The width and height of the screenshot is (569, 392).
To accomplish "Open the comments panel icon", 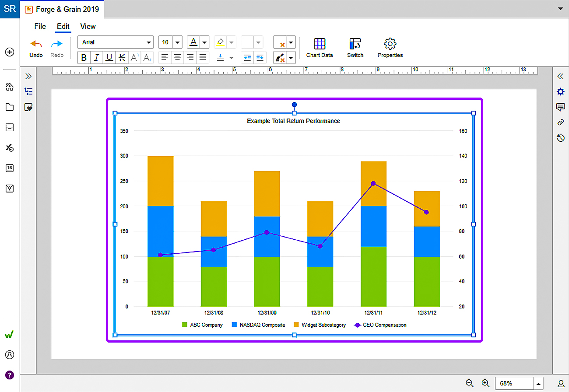I will click(560, 107).
